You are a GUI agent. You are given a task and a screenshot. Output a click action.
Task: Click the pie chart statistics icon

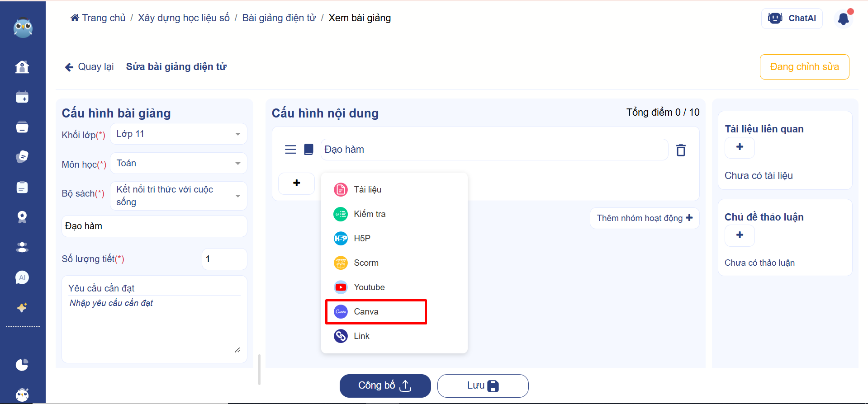(22, 365)
